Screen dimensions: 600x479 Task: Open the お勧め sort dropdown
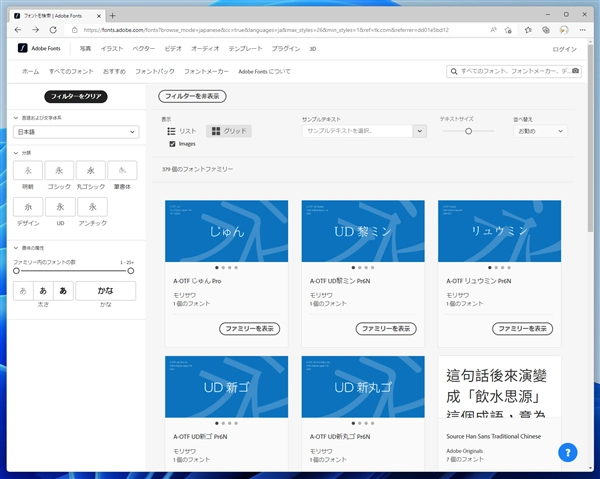click(540, 131)
